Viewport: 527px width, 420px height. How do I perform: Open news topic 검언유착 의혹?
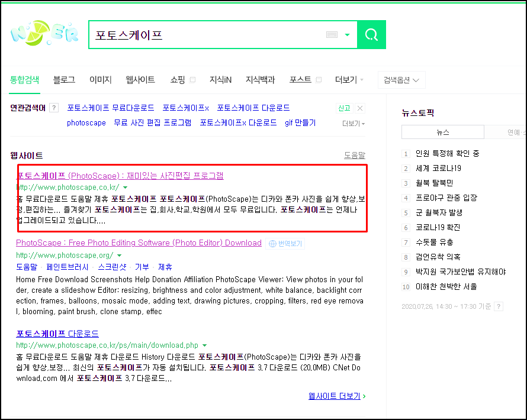pos(438,257)
